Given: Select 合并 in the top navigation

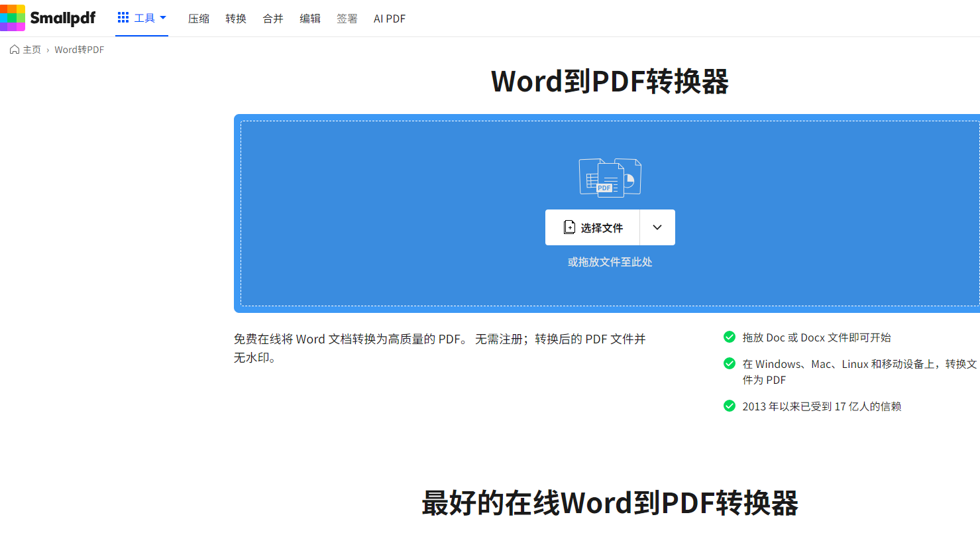Looking at the screenshot, I should tap(273, 19).
